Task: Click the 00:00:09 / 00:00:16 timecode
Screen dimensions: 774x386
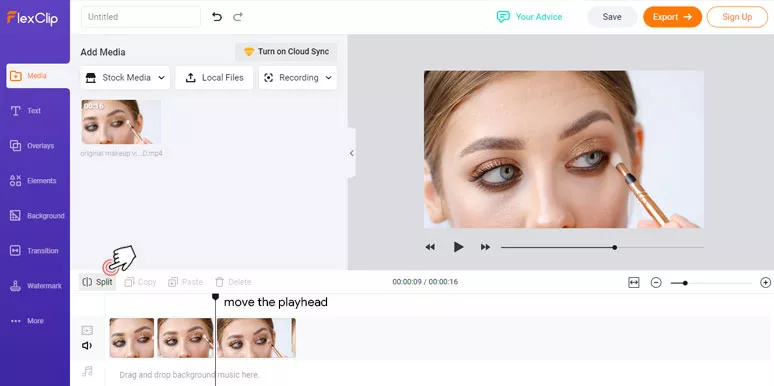Action: click(x=425, y=282)
